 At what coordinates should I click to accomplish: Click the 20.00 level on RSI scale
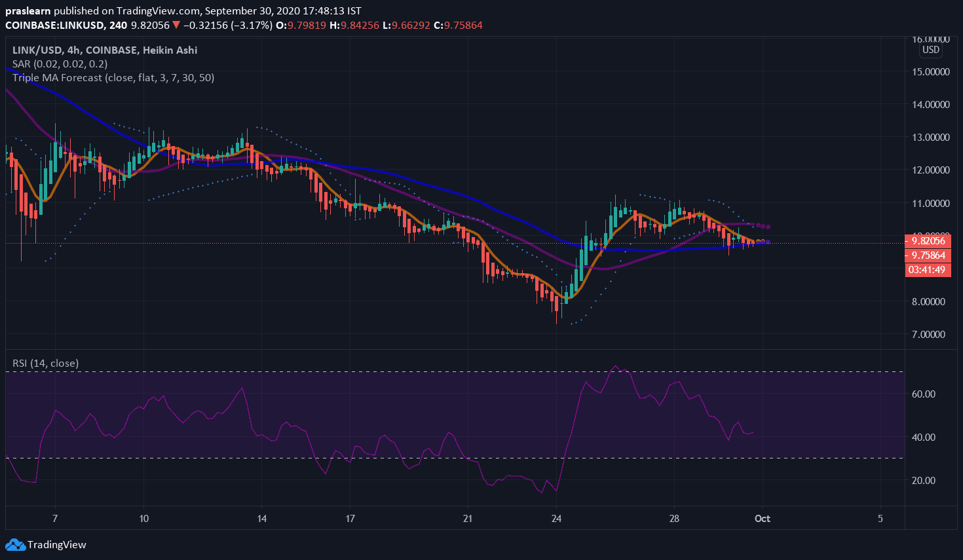coord(924,480)
